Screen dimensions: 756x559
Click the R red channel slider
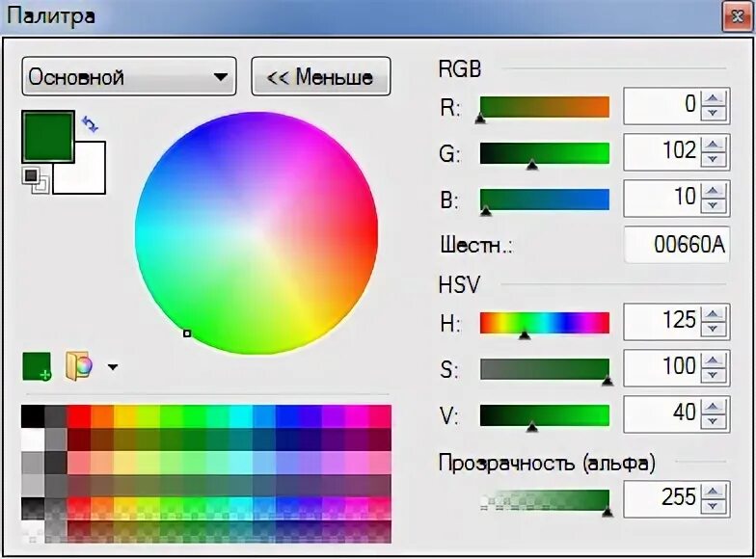(x=544, y=108)
